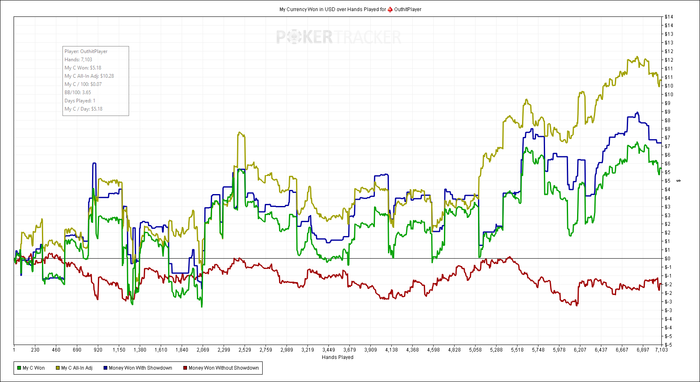Click 'Days Played: 1' stat line

tap(79, 100)
